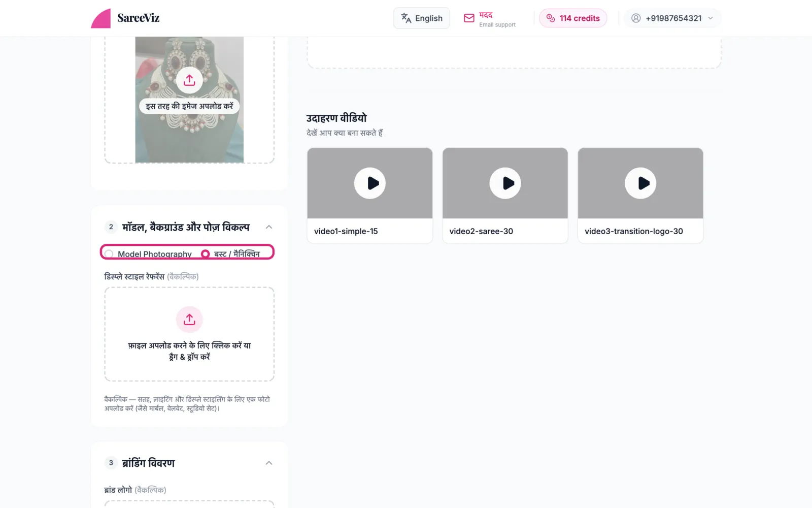Collapse the मॉडल, बैकग्राउंड और पोज़ विकल्प section
This screenshot has height=508, width=812.
point(269,227)
